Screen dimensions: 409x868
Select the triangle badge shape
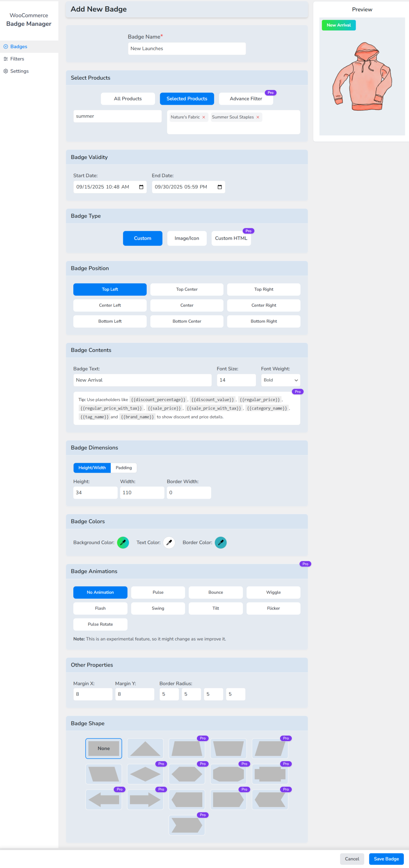(145, 748)
